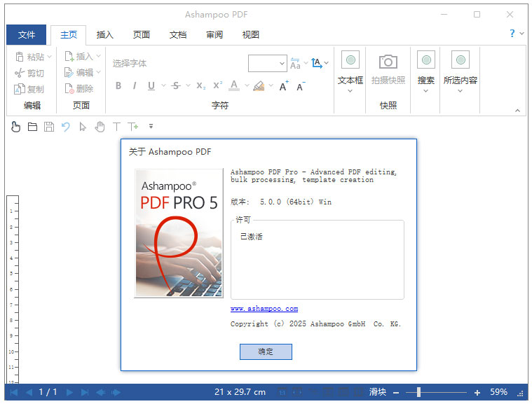The width and height of the screenshot is (532, 404).
Task: Zoom out with the minus button
Action: pos(396,393)
